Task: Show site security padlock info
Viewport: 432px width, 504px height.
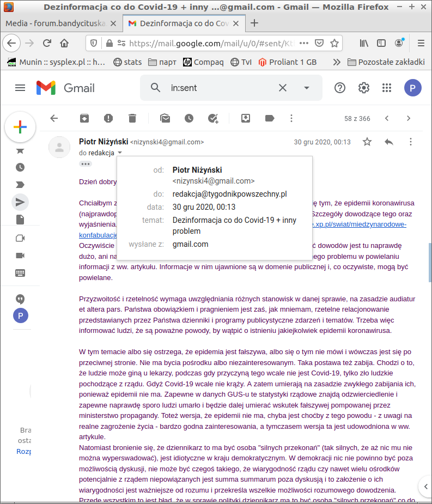Action: 109,43
